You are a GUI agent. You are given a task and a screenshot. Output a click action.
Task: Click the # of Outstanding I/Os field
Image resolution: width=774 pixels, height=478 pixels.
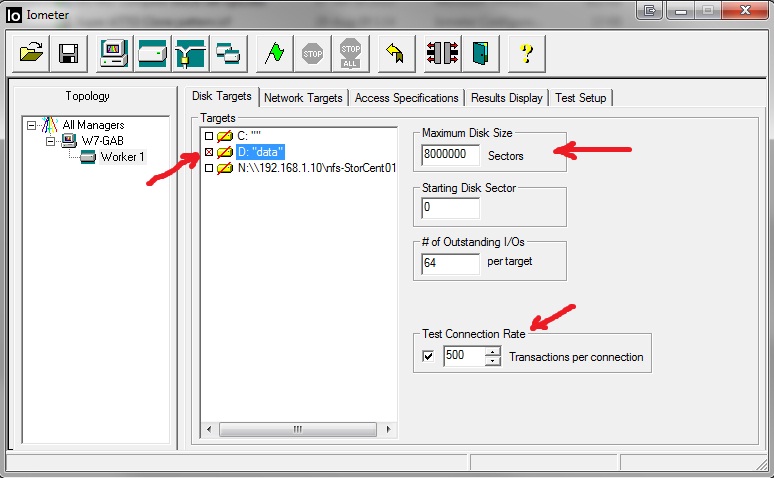click(x=450, y=263)
